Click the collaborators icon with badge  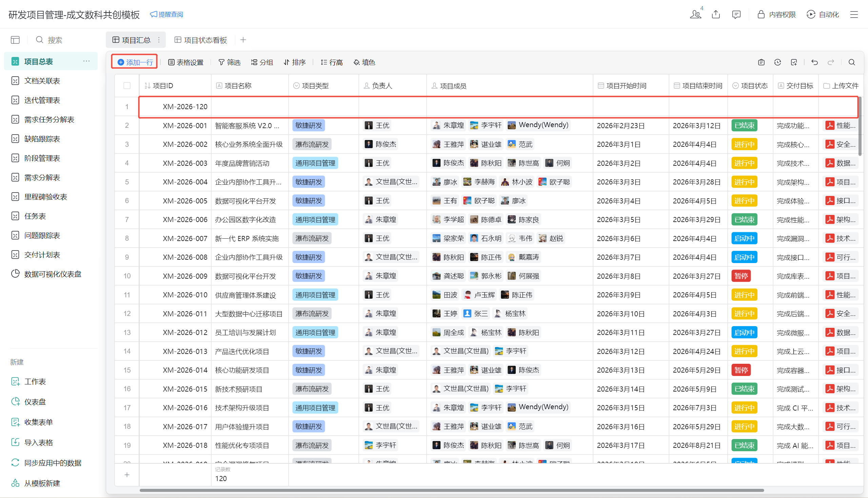[x=695, y=14]
